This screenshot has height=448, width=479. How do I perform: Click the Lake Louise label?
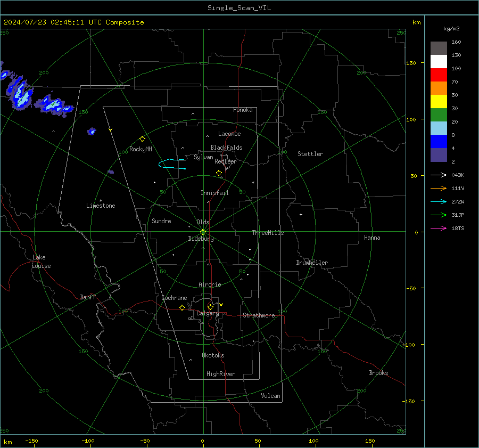[x=41, y=262]
